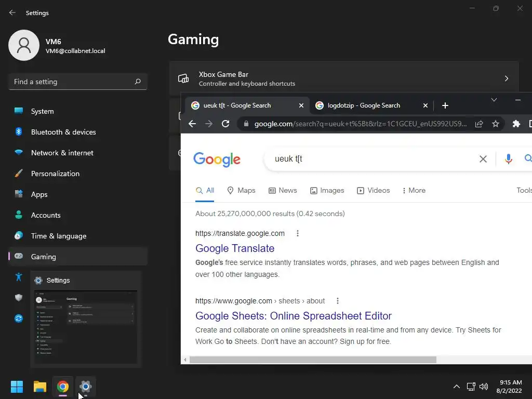Image resolution: width=532 pixels, height=399 pixels.
Task: Open Chrome's extensions puzzle icon
Action: pyautogui.click(x=516, y=124)
